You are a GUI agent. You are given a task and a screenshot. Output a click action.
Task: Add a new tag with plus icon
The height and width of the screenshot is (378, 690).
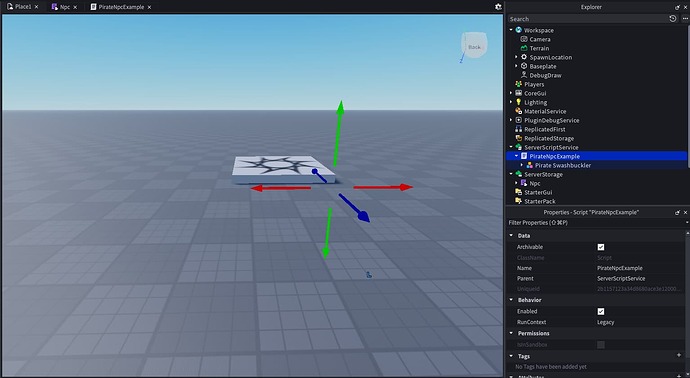coord(679,355)
